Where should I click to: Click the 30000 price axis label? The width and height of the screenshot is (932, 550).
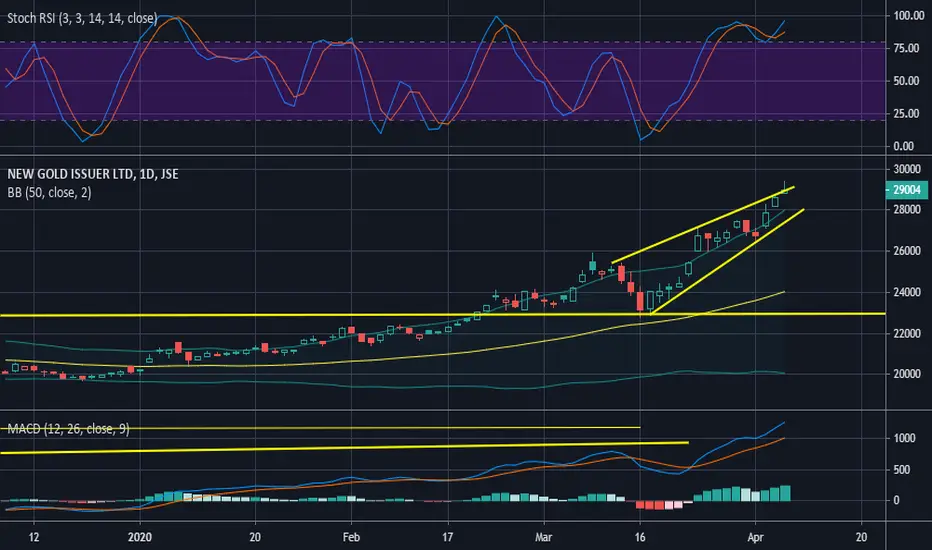pos(907,169)
